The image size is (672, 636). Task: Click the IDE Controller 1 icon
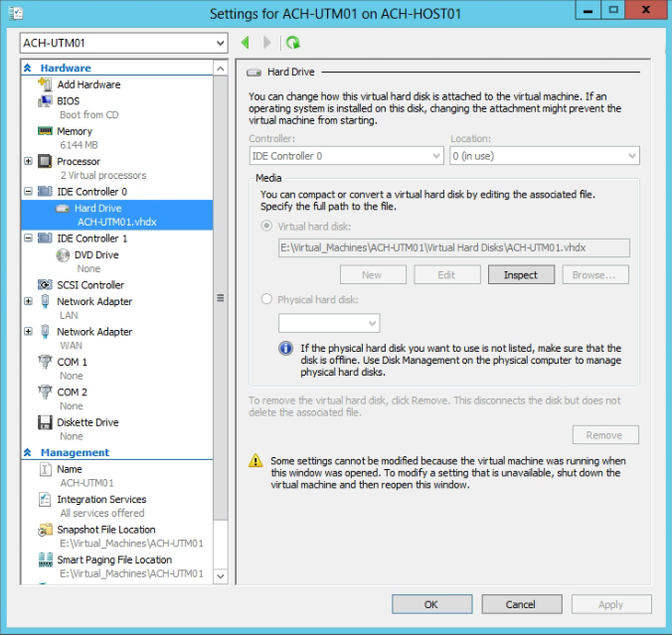(x=45, y=238)
